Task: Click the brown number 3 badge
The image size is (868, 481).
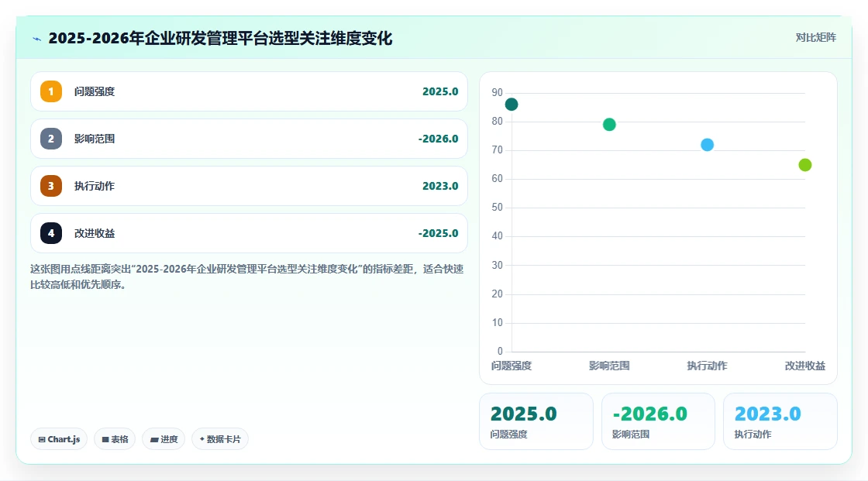Action: click(x=51, y=186)
